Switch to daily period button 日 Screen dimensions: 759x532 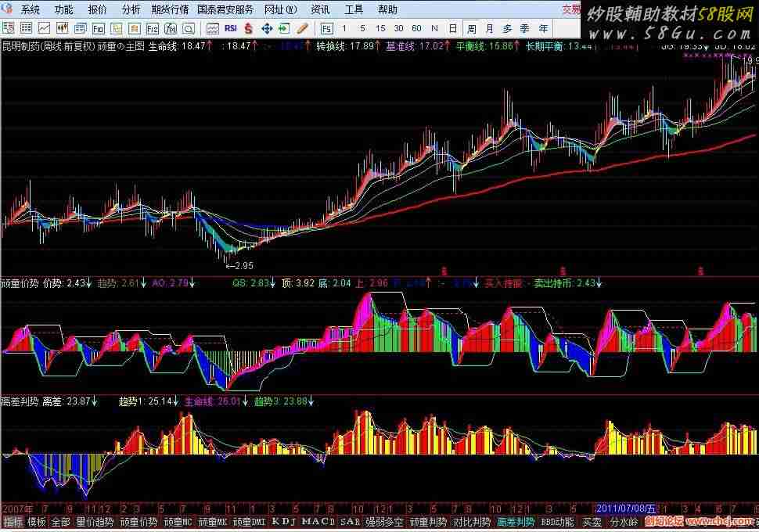(x=453, y=28)
